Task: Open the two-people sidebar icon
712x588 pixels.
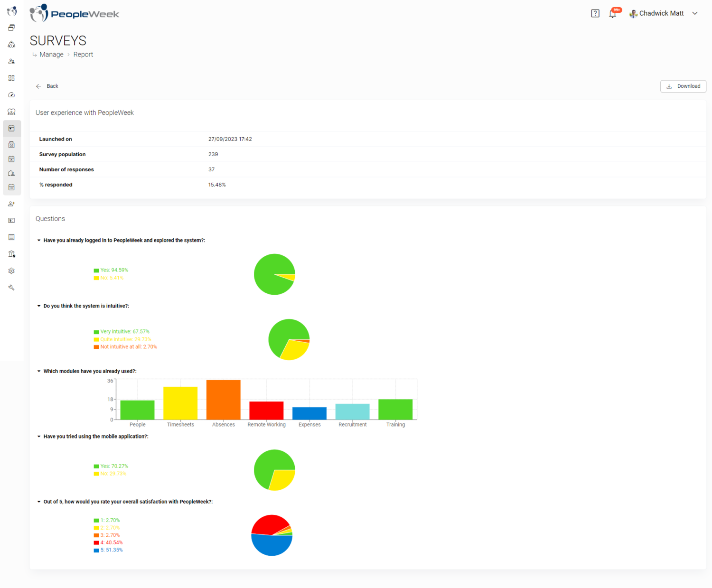Action: pyautogui.click(x=11, y=61)
